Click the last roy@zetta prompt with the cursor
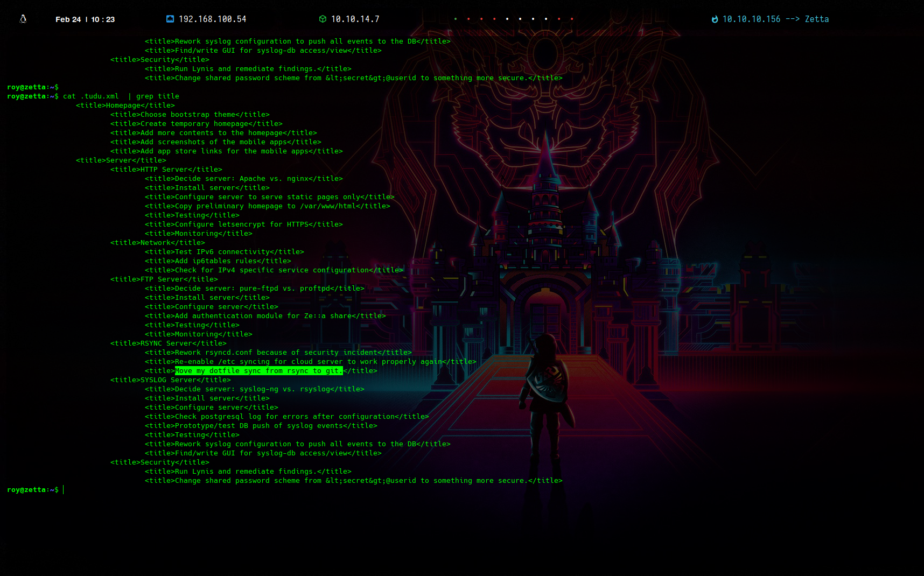The width and height of the screenshot is (924, 576). [x=36, y=490]
